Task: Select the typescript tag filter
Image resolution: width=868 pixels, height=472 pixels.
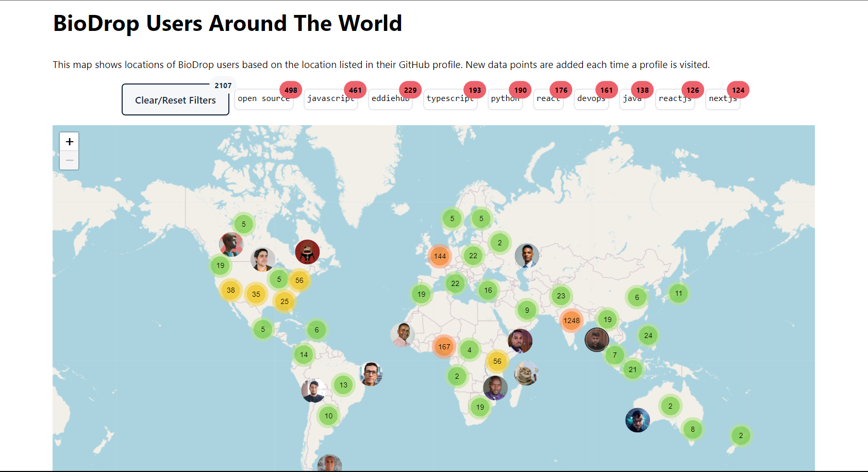Action: click(450, 98)
